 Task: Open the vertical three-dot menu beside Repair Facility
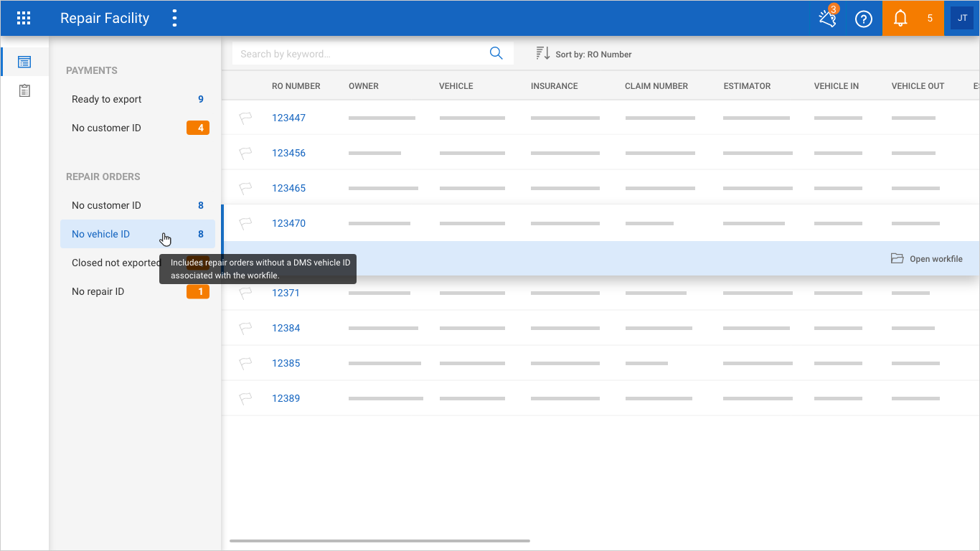point(174,19)
